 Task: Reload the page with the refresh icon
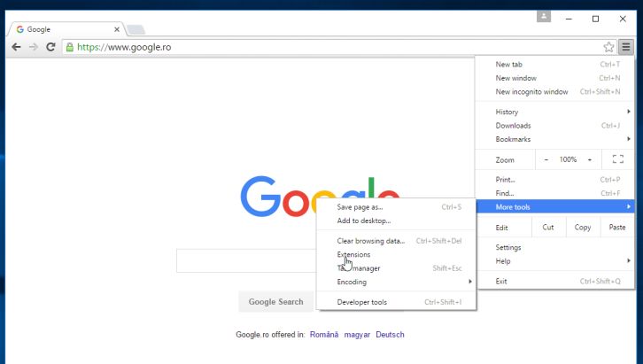pos(50,47)
